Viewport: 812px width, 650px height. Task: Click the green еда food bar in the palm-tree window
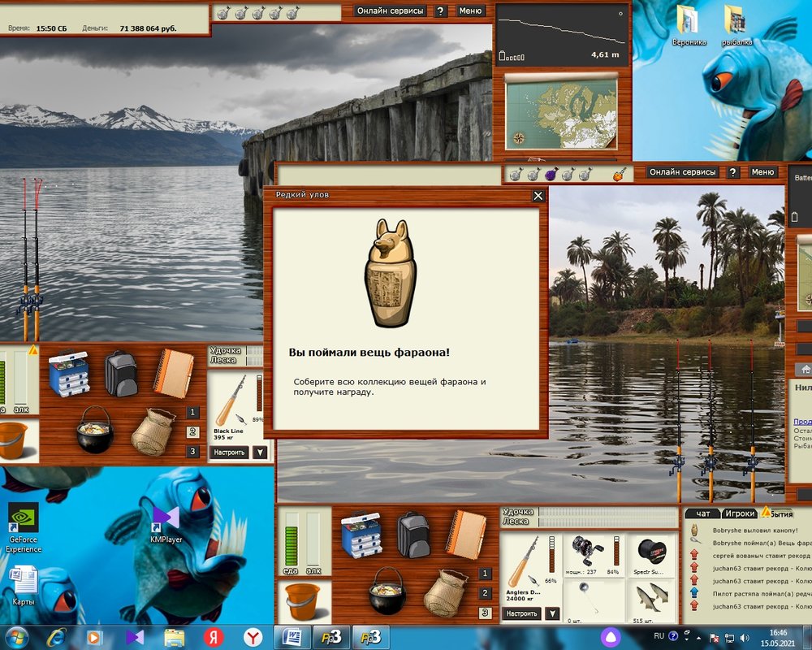click(292, 544)
